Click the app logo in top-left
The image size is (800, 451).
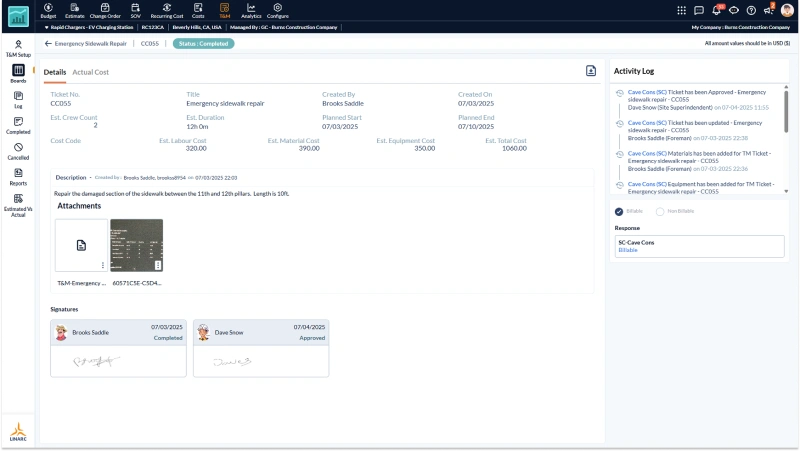click(x=18, y=17)
